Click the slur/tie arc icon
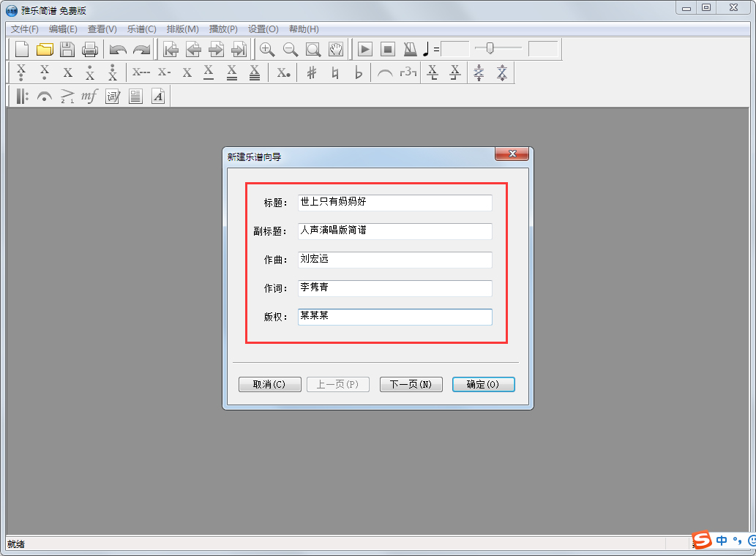Screen dimensions: 756x556 click(x=386, y=72)
